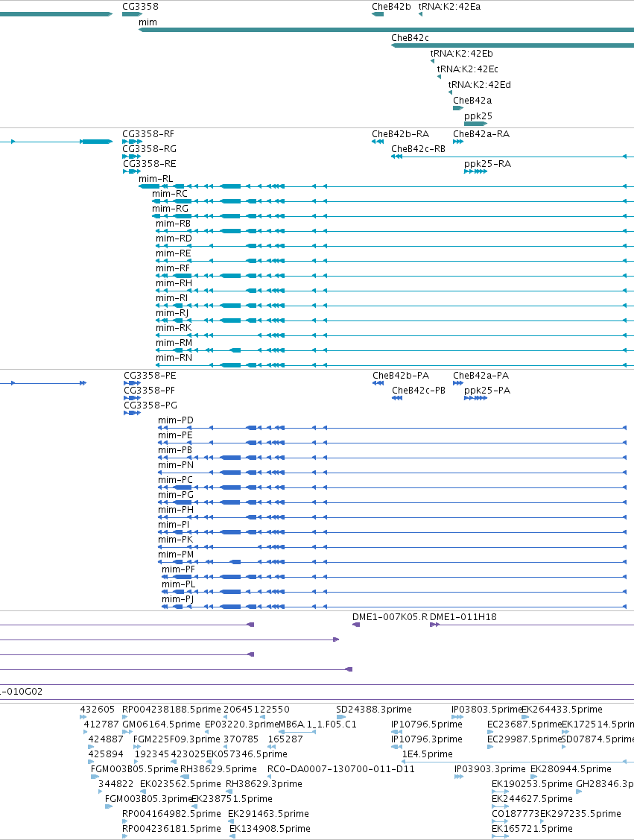Open the RP004164982.5prime EST label

pos(172,814)
